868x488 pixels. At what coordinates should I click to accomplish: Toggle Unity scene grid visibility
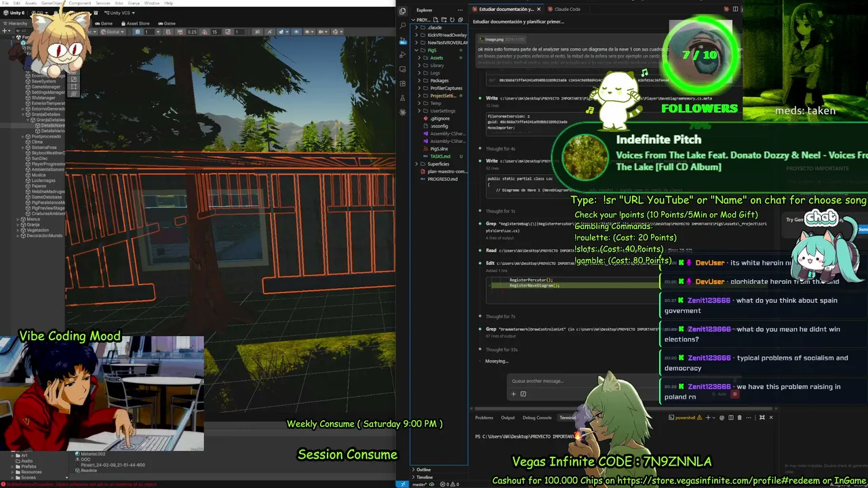139,32
